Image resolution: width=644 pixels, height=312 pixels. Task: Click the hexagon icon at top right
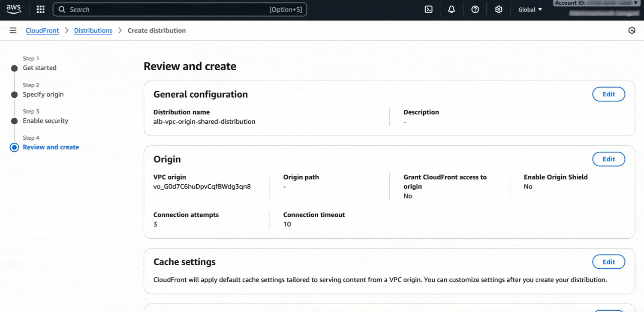click(x=632, y=30)
